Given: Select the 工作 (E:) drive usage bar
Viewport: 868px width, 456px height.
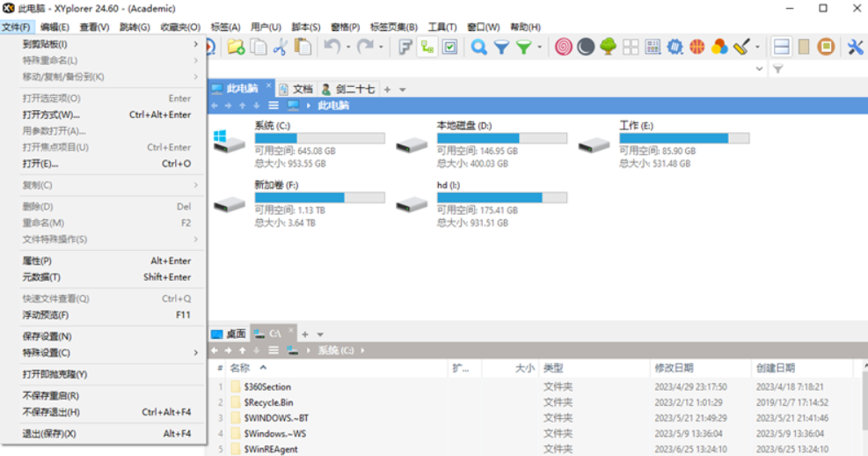Looking at the screenshot, I should tap(684, 138).
